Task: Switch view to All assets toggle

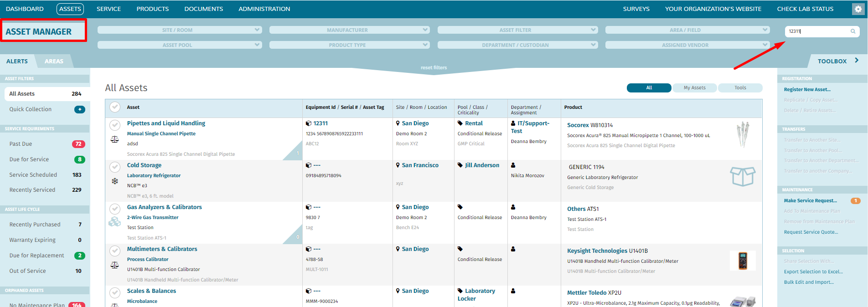Action: [649, 88]
